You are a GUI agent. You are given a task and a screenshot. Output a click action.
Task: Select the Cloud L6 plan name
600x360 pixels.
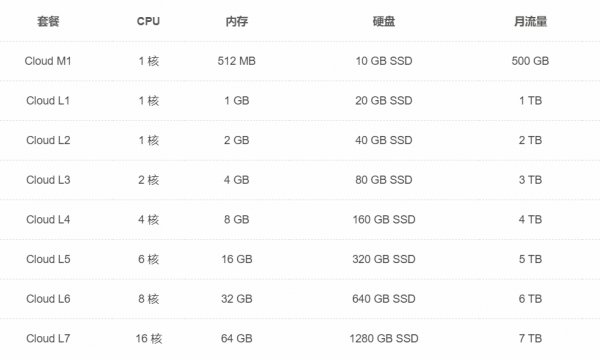click(48, 299)
